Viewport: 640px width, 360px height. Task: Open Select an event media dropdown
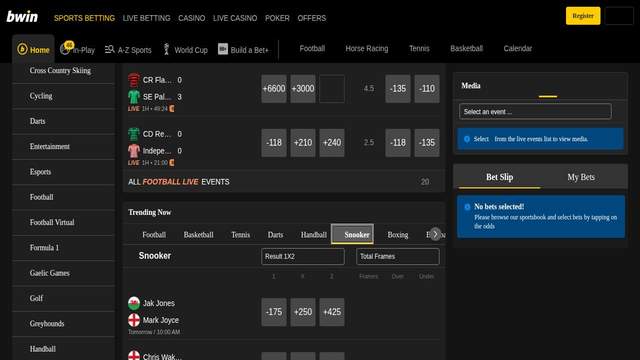click(535, 111)
